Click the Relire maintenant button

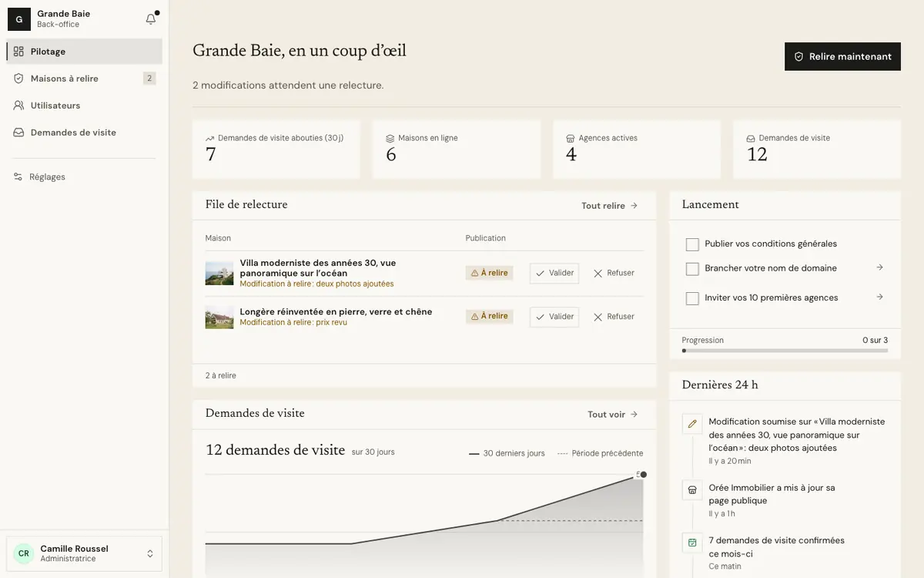842,56
